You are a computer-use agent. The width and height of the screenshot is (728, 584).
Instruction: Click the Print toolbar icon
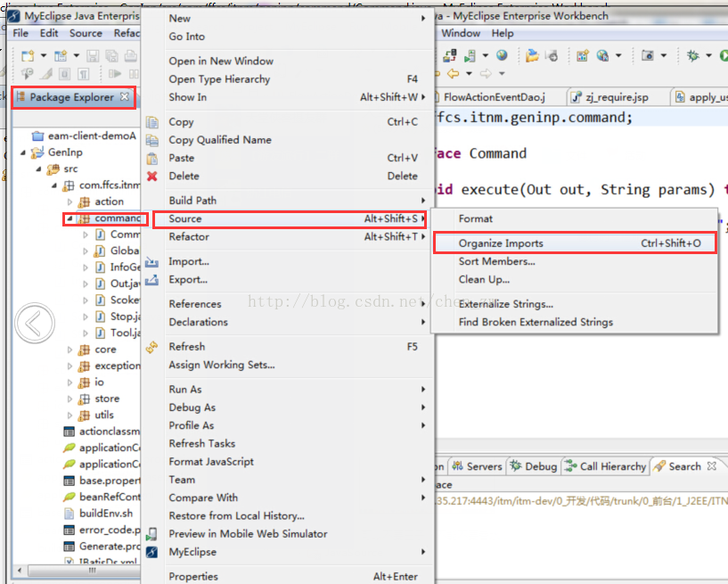click(x=131, y=56)
